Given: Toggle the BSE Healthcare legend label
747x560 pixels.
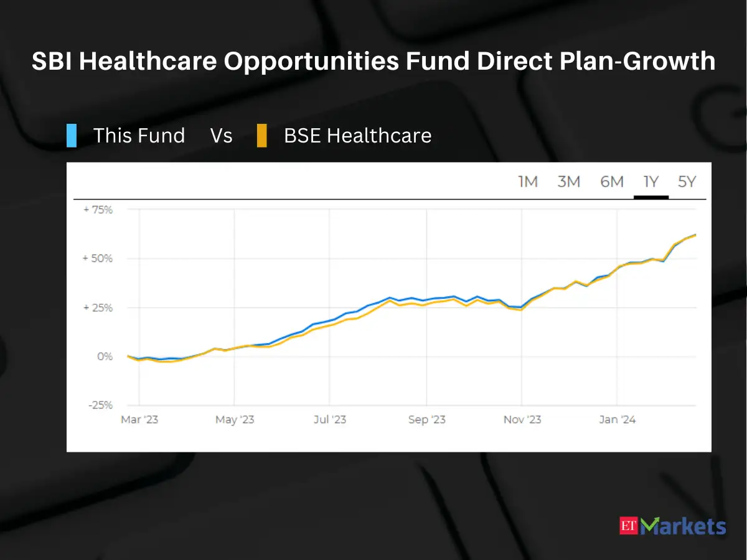Looking at the screenshot, I should click(x=358, y=136).
